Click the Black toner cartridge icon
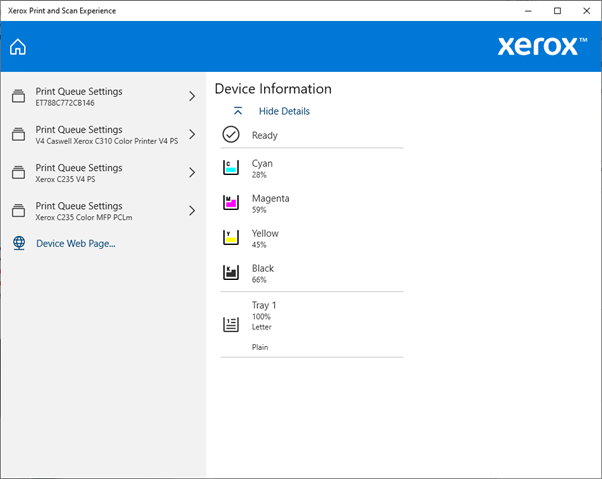Image resolution: width=602 pixels, height=479 pixels. [231, 272]
